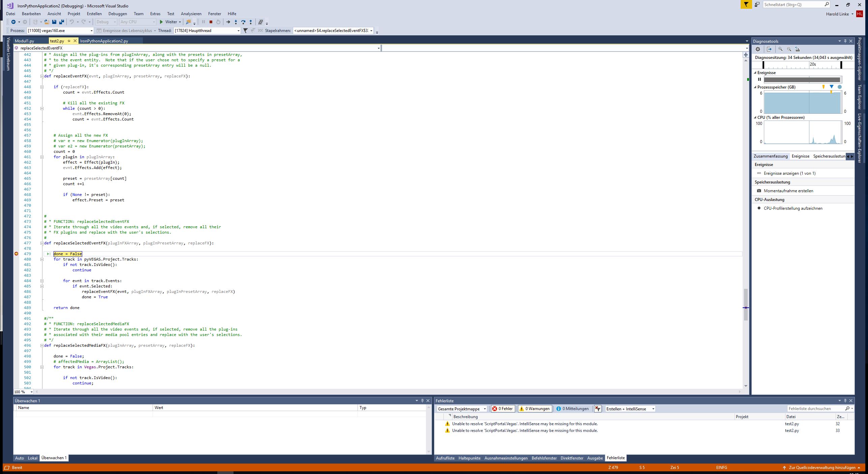
Task: Open the Prozess vegas160.exe dropdown
Action: 91,31
